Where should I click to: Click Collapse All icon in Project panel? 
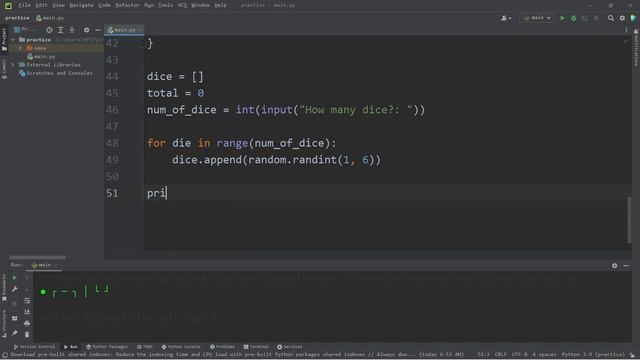click(x=72, y=30)
